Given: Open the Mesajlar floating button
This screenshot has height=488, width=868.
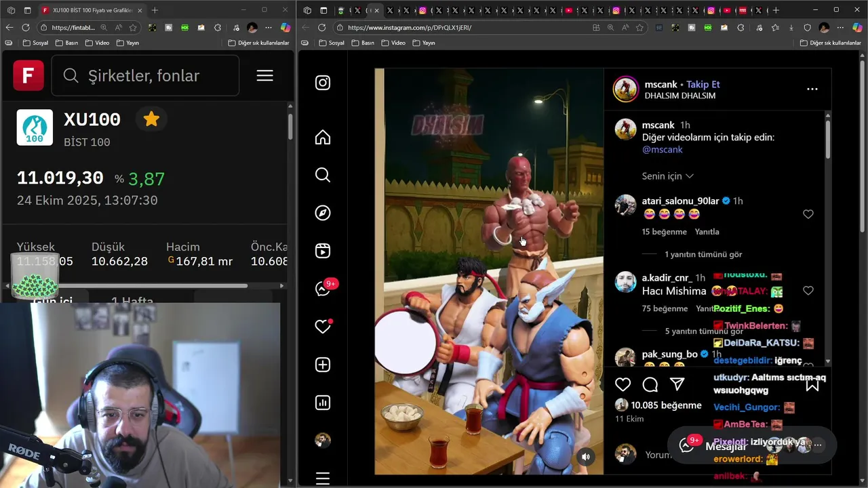Looking at the screenshot, I should pyautogui.click(x=752, y=445).
